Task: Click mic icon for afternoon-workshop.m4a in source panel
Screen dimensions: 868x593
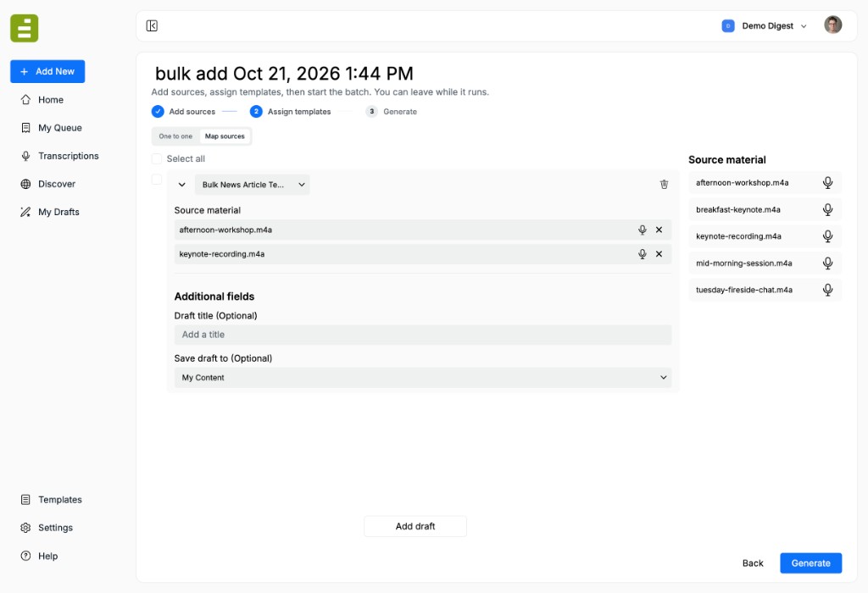Action: 827,182
